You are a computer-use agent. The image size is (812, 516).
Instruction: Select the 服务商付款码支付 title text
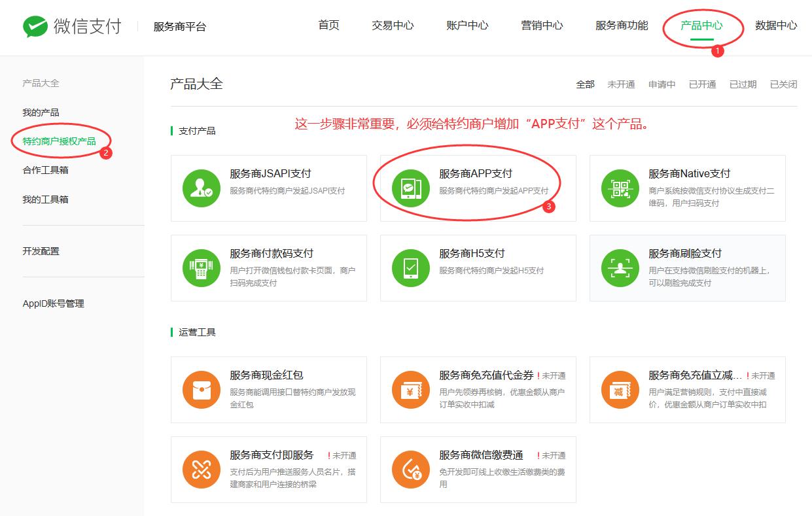pos(272,254)
